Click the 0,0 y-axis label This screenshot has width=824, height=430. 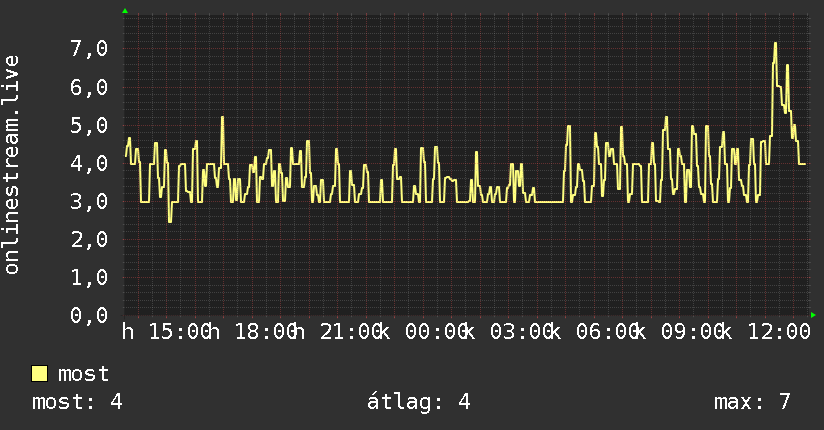(x=89, y=315)
